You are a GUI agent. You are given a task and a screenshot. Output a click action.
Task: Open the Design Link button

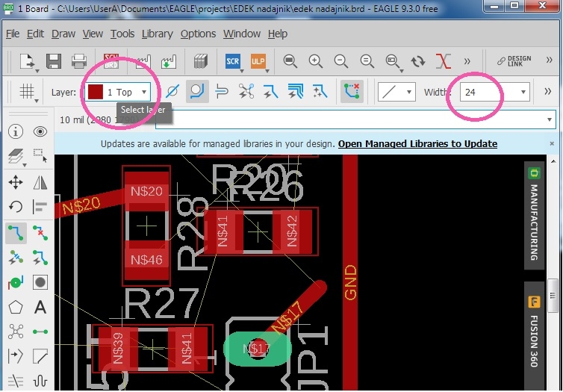514,61
